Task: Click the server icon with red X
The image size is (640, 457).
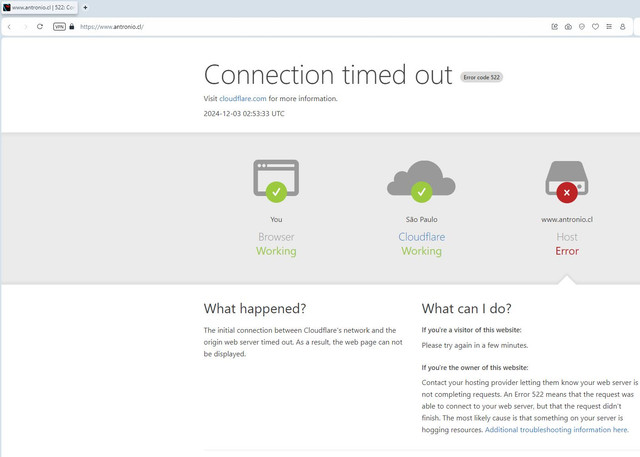Action: 567,182
